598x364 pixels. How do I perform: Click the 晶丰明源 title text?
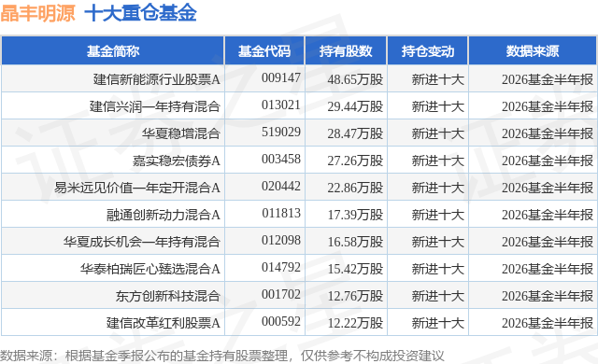[37, 13]
